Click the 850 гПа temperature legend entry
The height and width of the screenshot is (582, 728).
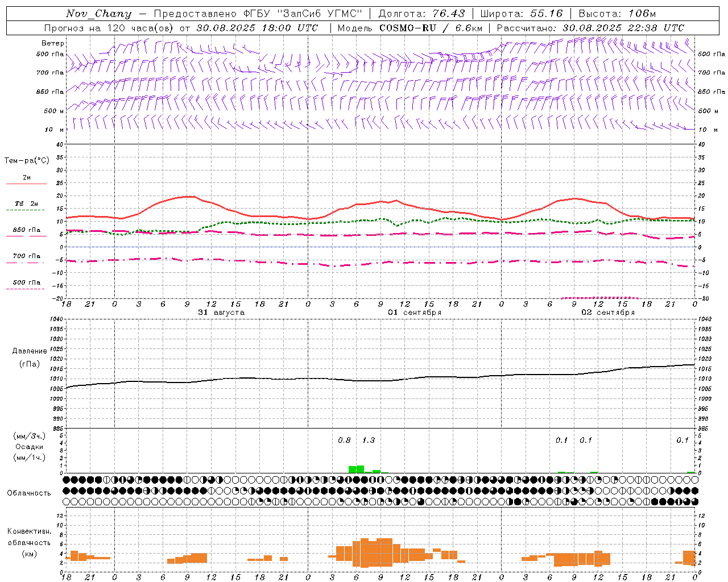coord(27,230)
